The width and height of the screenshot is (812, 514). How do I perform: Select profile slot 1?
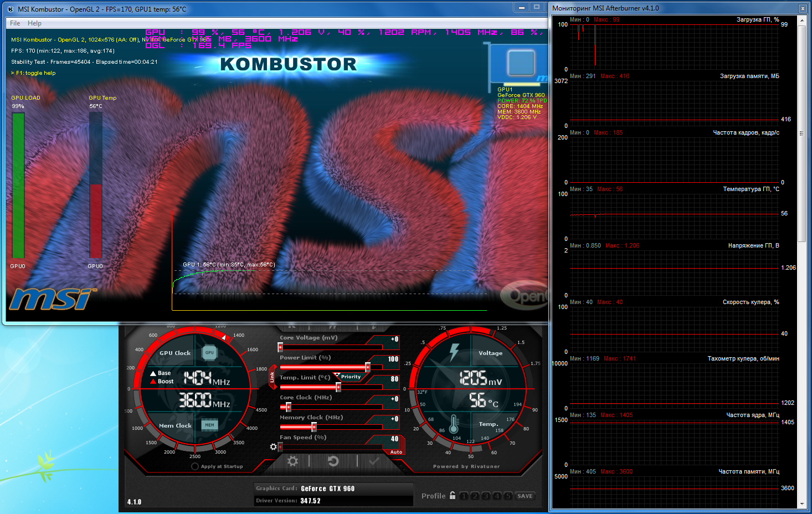pyautogui.click(x=464, y=496)
